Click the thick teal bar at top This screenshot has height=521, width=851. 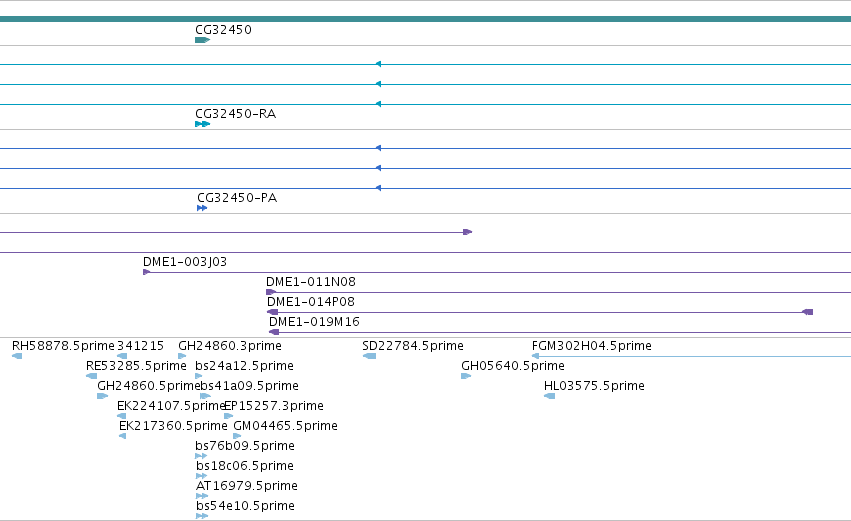coord(426,19)
